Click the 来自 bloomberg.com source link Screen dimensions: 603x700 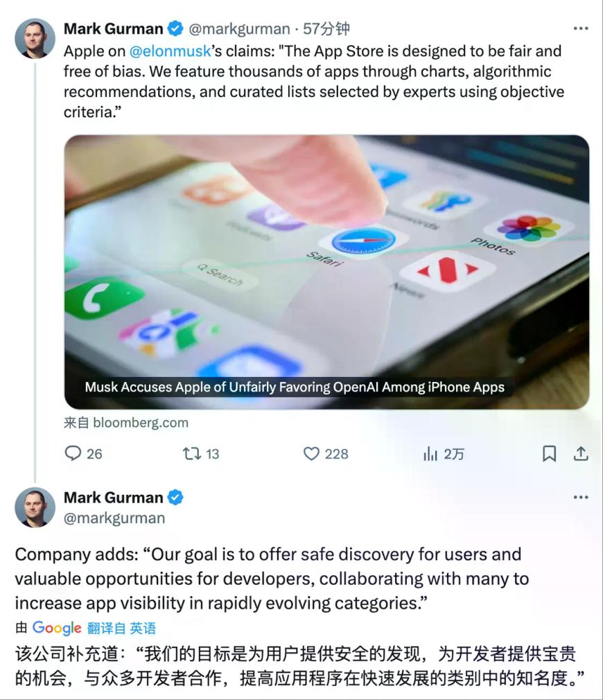click(x=126, y=423)
